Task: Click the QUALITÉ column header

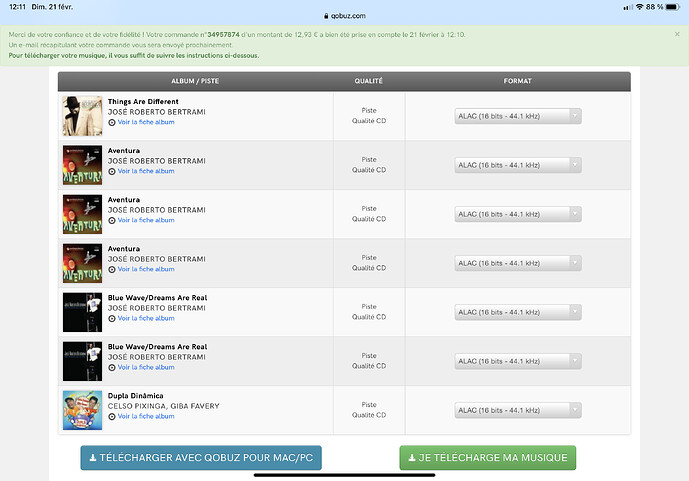Action: [x=369, y=81]
